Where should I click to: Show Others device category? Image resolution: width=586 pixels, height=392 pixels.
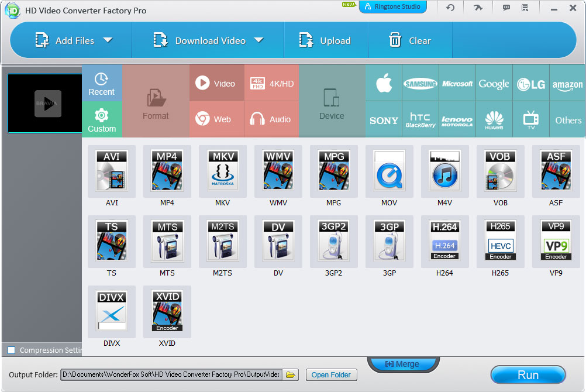pos(567,119)
